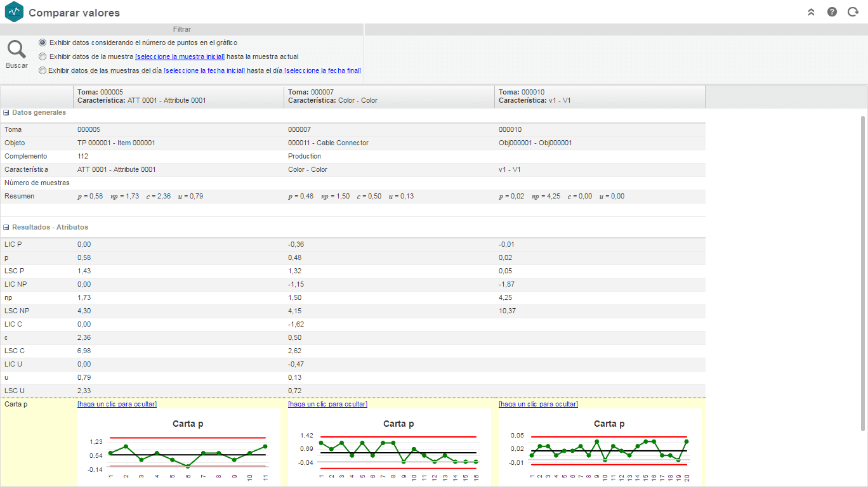The height and width of the screenshot is (487, 868).
Task: Click 'v1 - V1' in Característica row
Action: 510,169
